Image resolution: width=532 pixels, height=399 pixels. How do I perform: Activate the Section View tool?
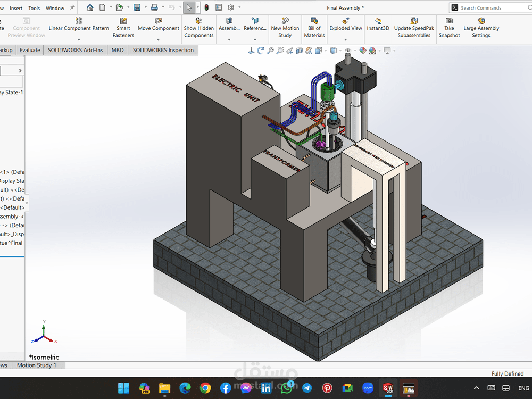[x=299, y=51]
